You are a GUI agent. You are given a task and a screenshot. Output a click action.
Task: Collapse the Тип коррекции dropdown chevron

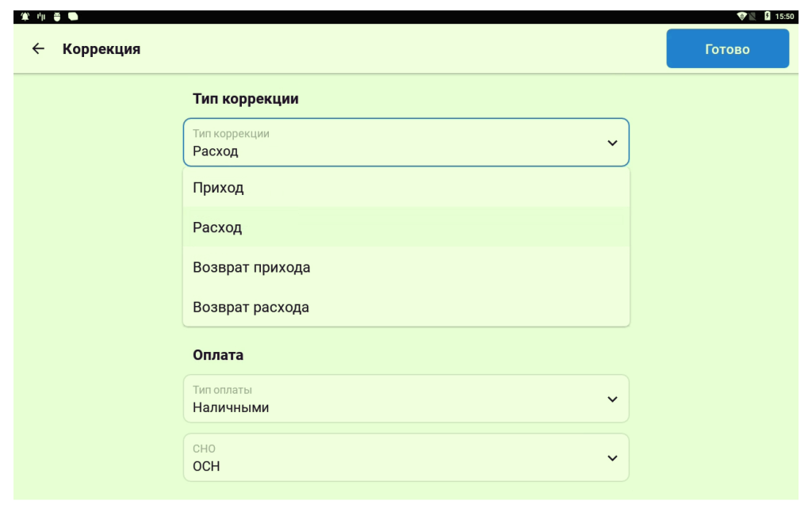[612, 143]
